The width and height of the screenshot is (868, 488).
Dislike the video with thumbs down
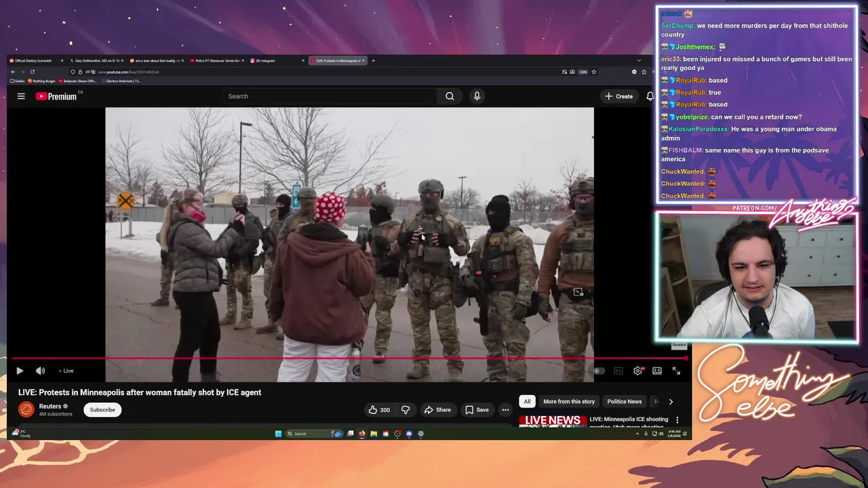(x=406, y=409)
